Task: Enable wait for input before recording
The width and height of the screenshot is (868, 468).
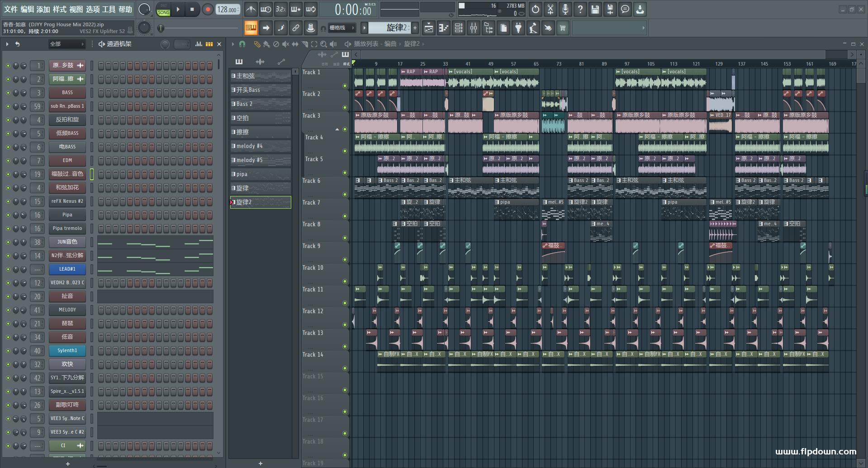Action: [x=266, y=10]
